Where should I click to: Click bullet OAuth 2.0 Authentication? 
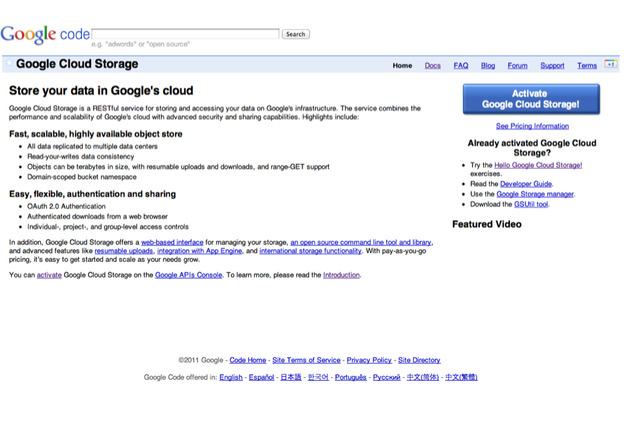pyautogui.click(x=66, y=206)
